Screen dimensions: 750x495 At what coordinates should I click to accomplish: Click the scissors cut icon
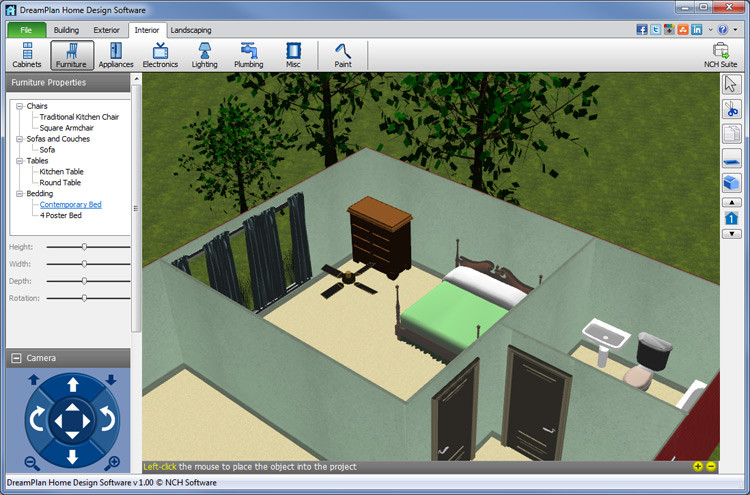point(731,110)
